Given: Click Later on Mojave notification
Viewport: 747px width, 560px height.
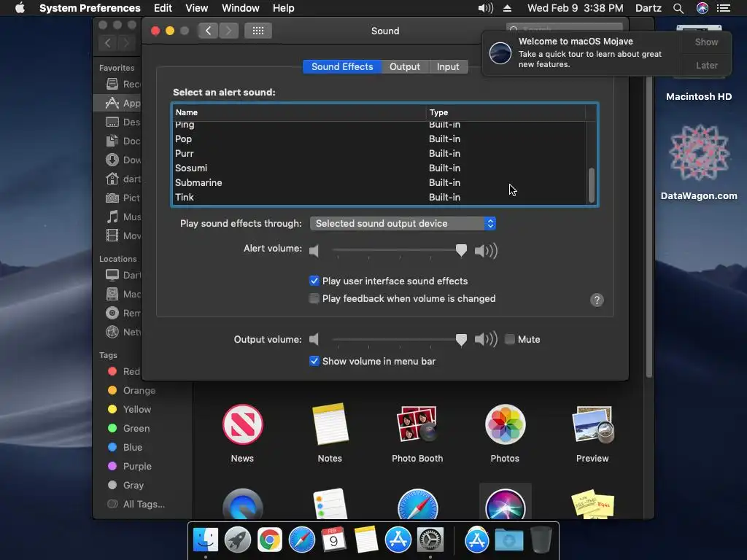Looking at the screenshot, I should click(x=706, y=65).
